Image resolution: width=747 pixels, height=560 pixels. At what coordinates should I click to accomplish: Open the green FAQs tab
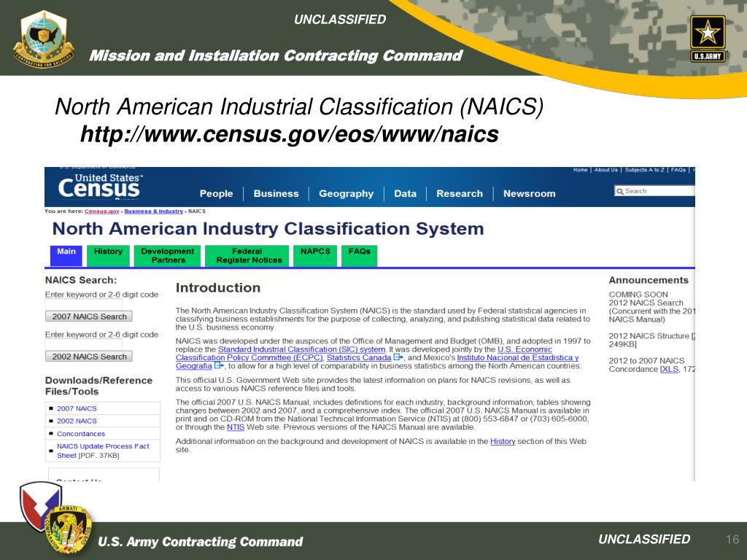tap(359, 255)
